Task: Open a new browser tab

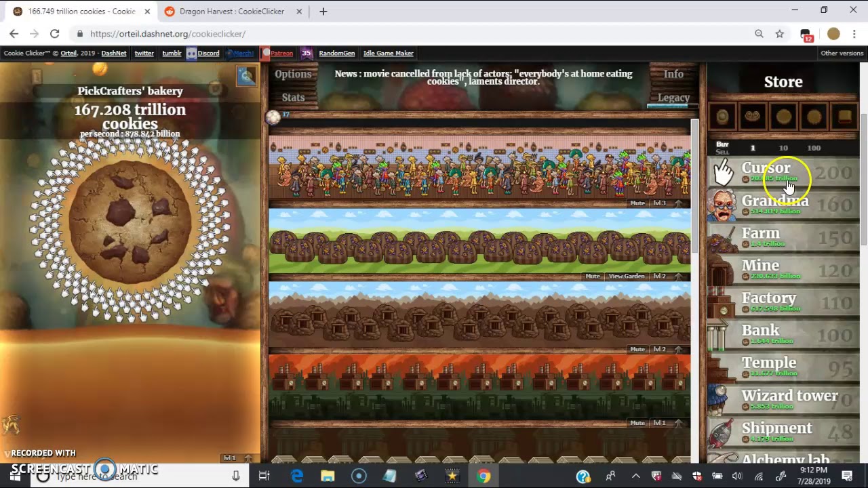Action: pyautogui.click(x=323, y=12)
